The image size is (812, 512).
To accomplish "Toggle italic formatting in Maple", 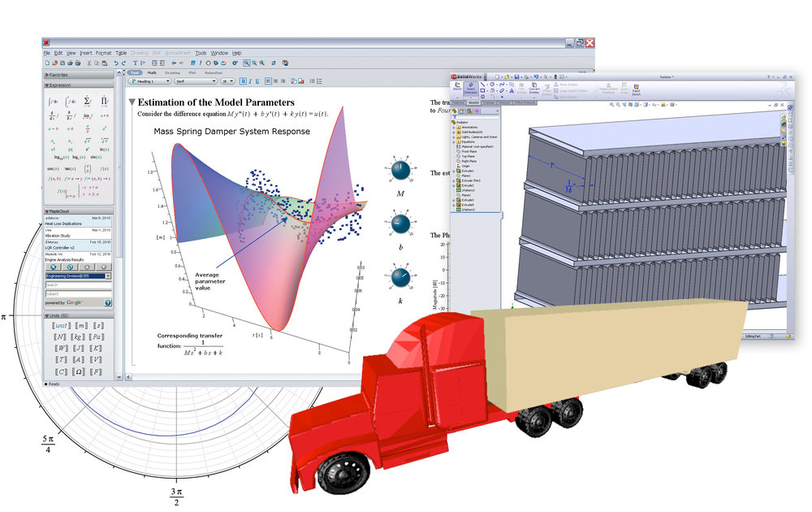I will point(249,81).
